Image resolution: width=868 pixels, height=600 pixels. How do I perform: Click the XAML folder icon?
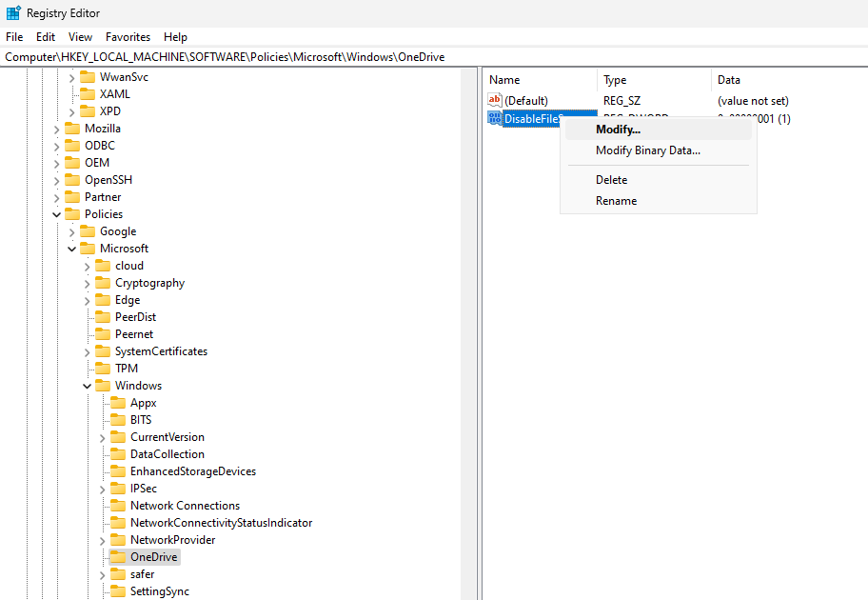(x=88, y=94)
